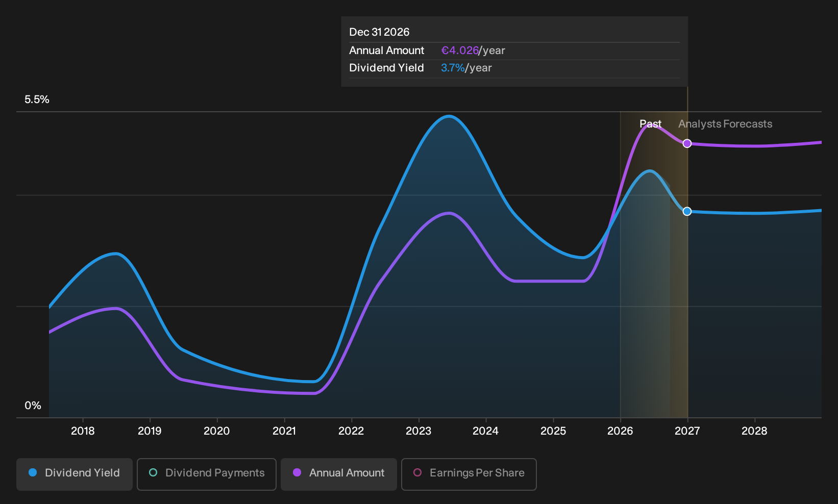This screenshot has height=504, width=838.
Task: Click the 0% y-axis label
Action: (33, 406)
